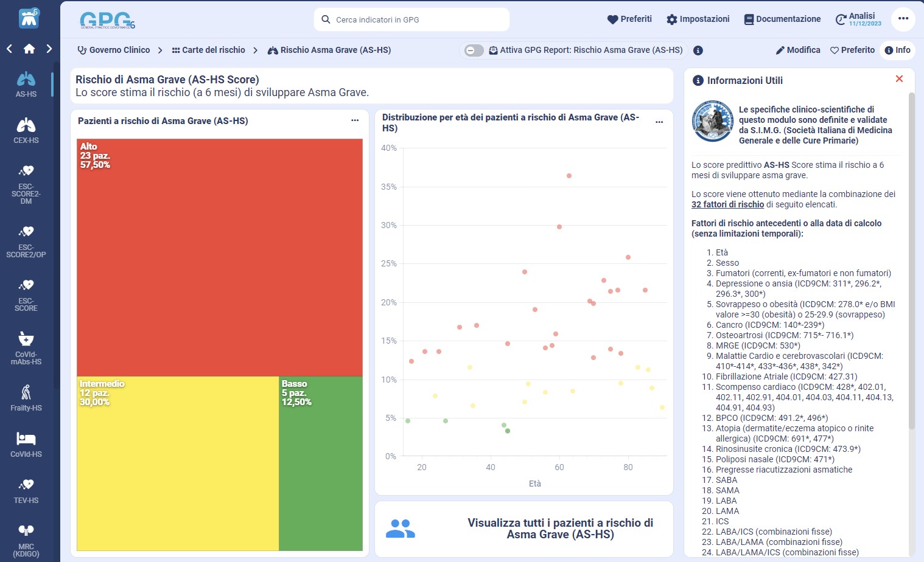Open options menu of Pazienti a rischio chart
Viewport: 924px width, 562px height.
tap(355, 120)
